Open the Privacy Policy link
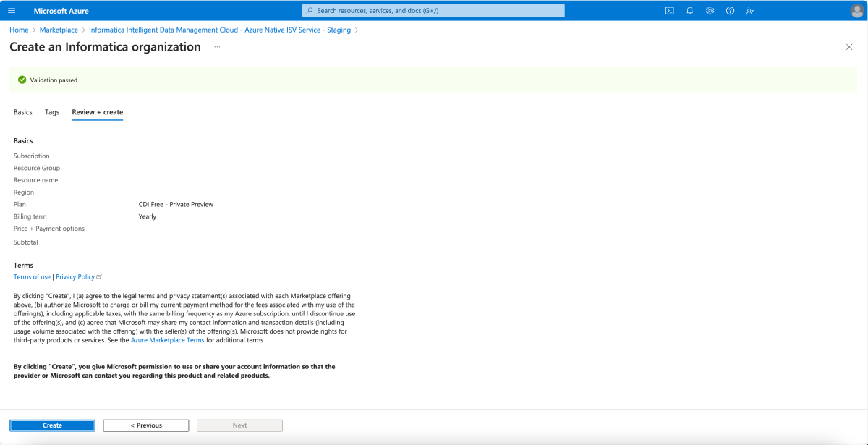Image resolution: width=868 pixels, height=445 pixels. coord(75,277)
